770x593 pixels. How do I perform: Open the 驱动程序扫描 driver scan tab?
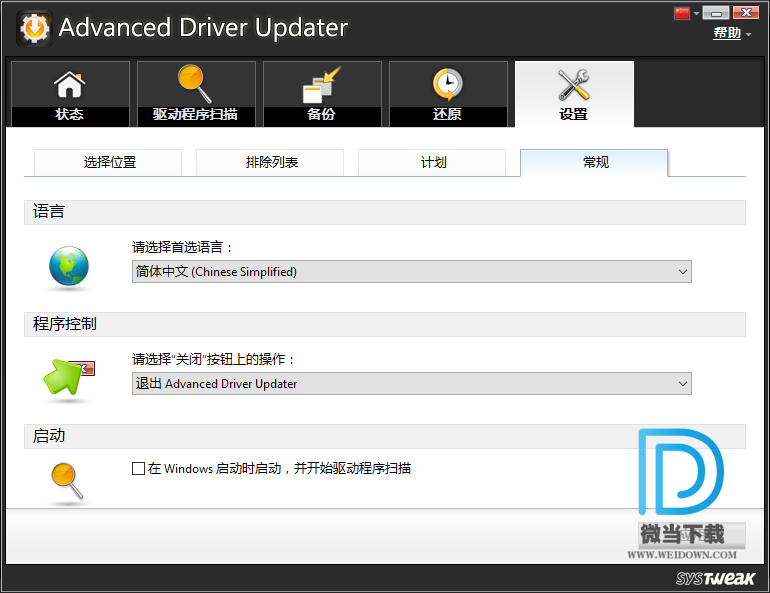click(x=196, y=94)
